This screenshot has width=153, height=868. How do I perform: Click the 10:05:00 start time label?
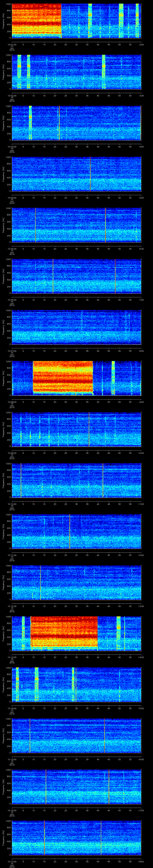[x=12, y=249]
